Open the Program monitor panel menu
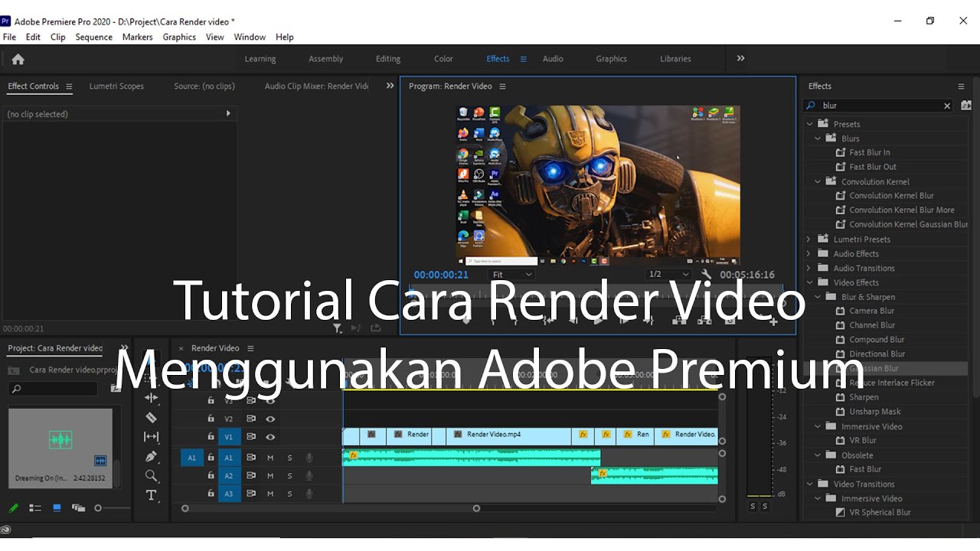980x551 pixels. pos(502,86)
